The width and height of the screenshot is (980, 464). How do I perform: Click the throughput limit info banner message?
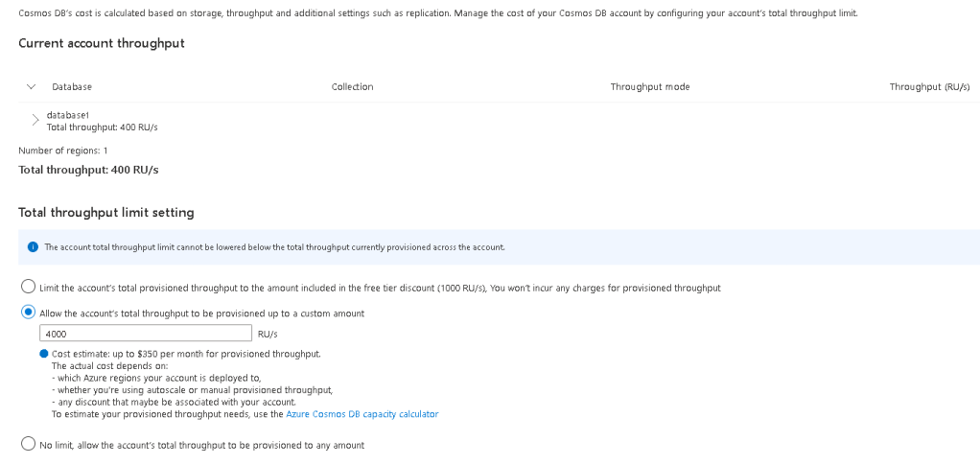click(x=274, y=247)
